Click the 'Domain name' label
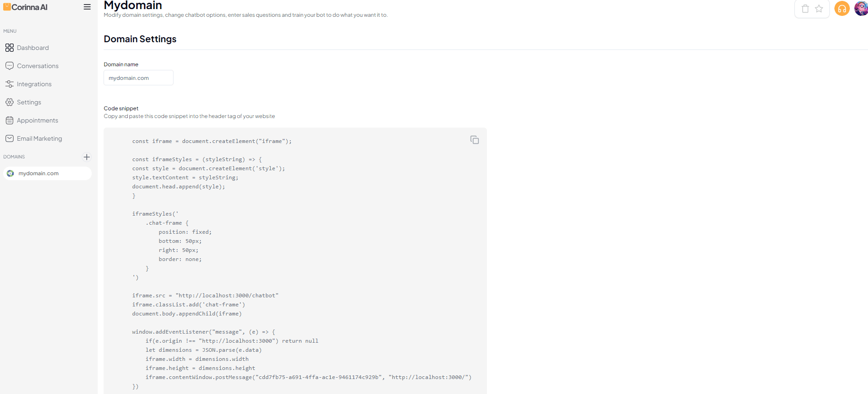The image size is (868, 394). 121,64
